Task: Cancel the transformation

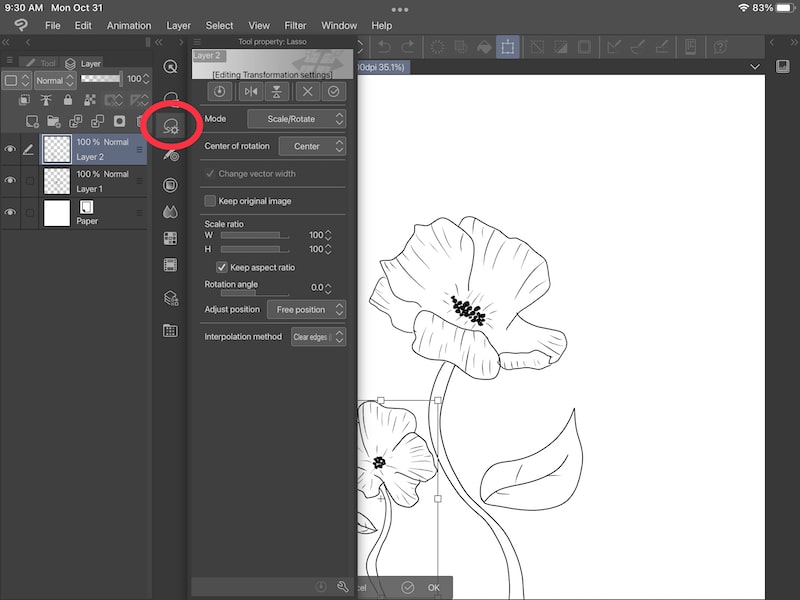Action: tap(308, 92)
